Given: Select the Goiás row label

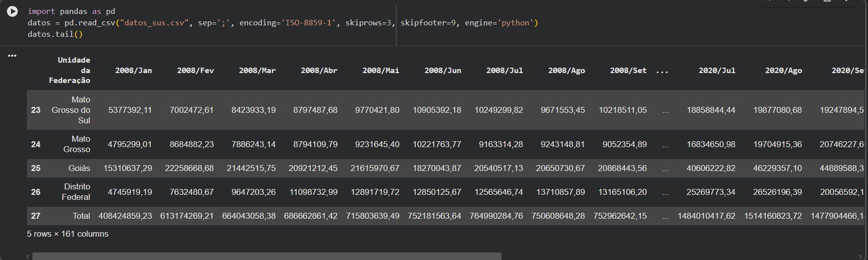Looking at the screenshot, I should (x=79, y=168).
